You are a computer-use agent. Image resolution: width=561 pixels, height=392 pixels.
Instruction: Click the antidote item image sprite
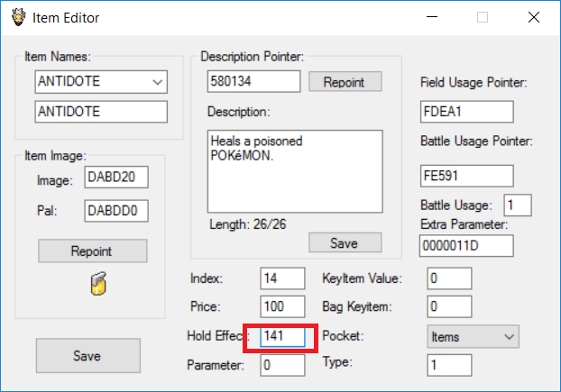(98, 284)
